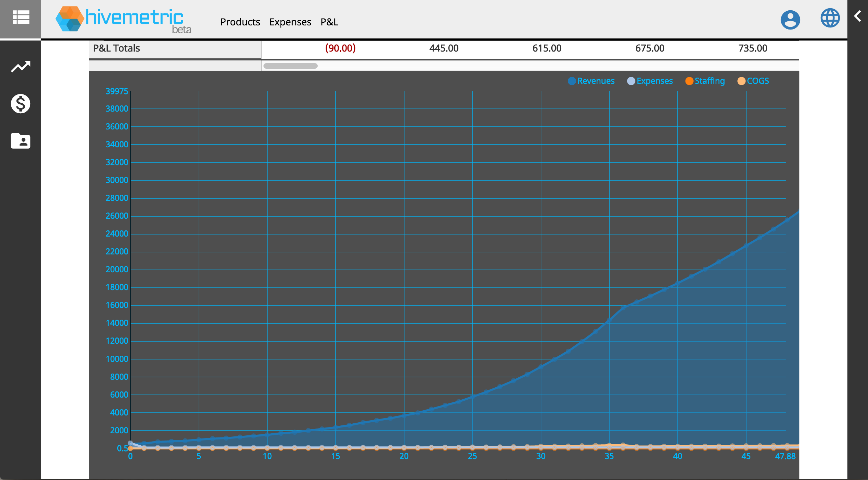868x480 pixels.
Task: Click revenue data point at month 35
Action: coord(609,320)
